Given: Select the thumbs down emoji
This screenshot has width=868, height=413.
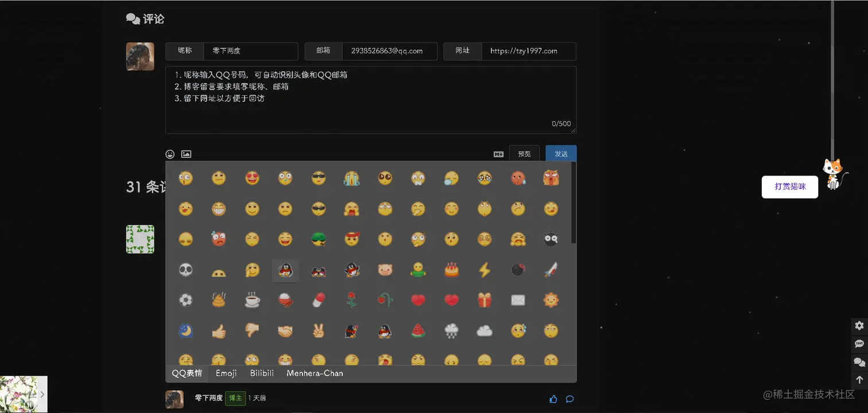Looking at the screenshot, I should pos(252,331).
